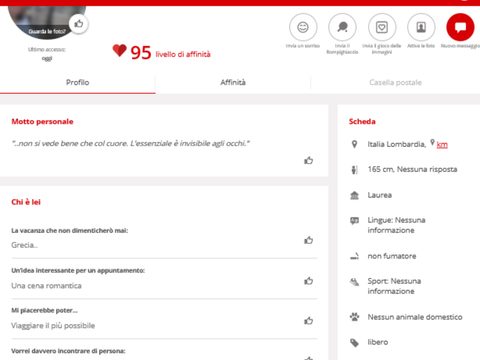Like the Motto personale quote
The width and height of the screenshot is (480, 360).
(x=309, y=160)
